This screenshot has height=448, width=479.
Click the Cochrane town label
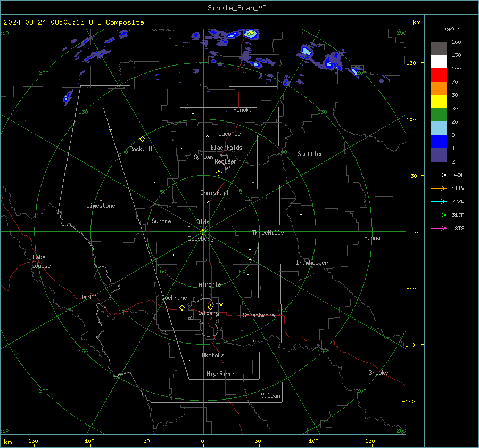tap(174, 298)
